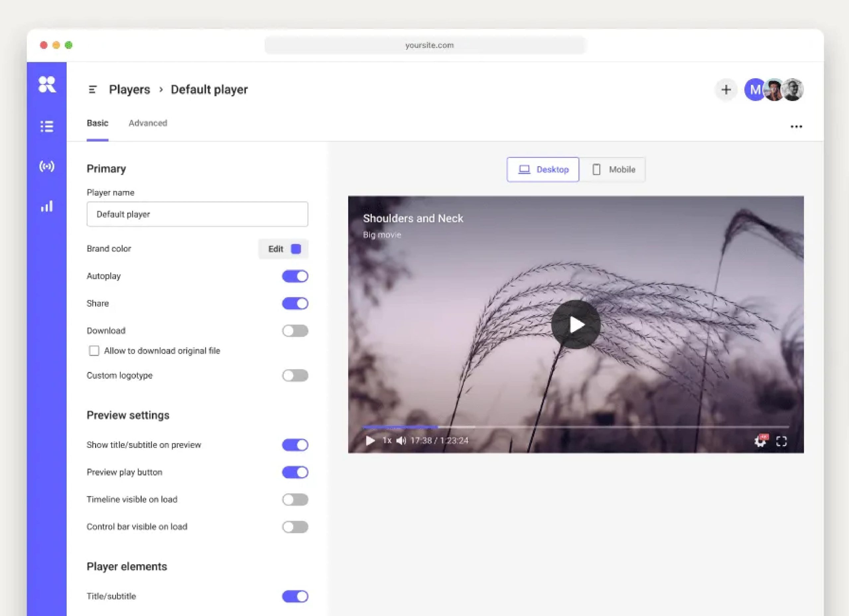The image size is (849, 616).
Task: Click the app logo in sidebar
Action: point(47,84)
